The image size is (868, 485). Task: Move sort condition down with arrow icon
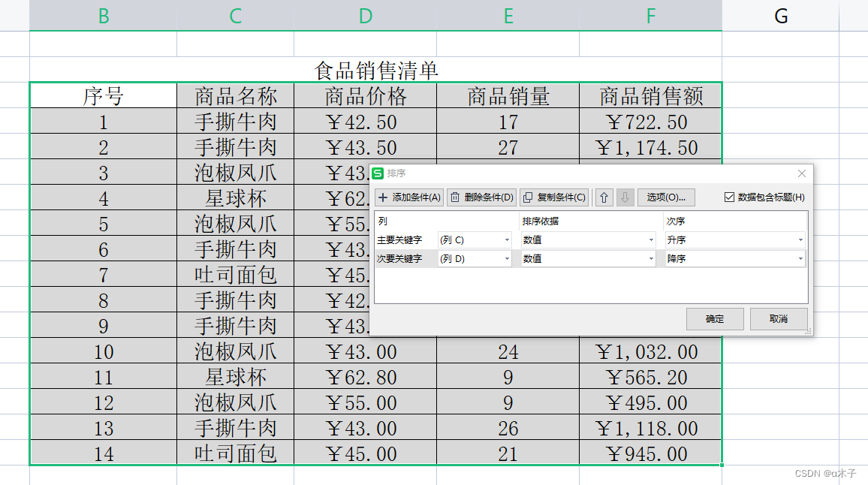(625, 197)
